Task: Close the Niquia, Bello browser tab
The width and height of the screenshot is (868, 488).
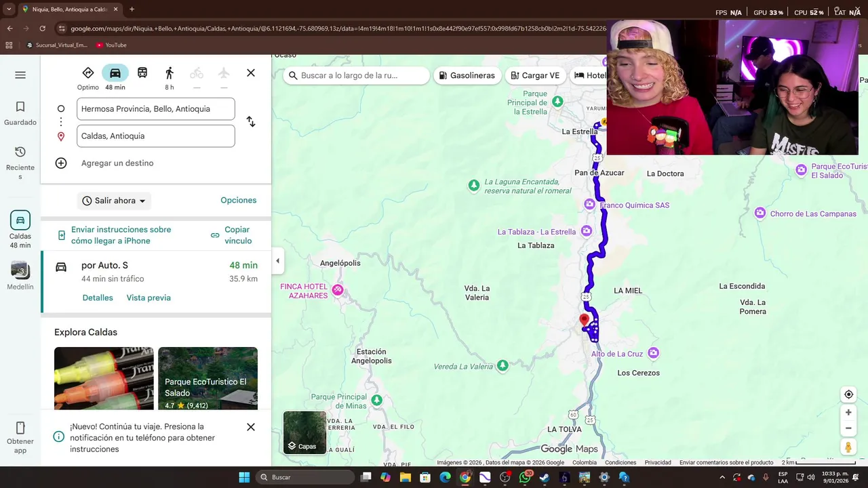Action: (115, 9)
